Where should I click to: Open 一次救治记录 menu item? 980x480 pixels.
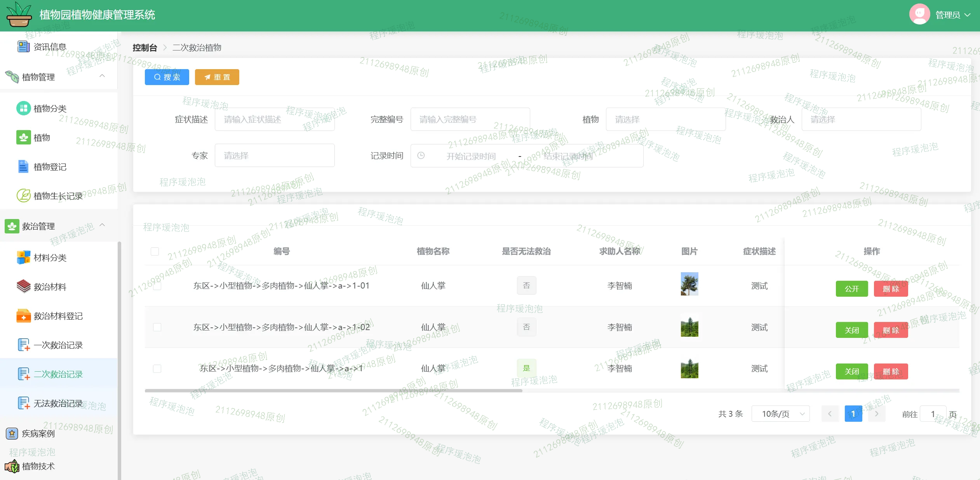coord(58,345)
